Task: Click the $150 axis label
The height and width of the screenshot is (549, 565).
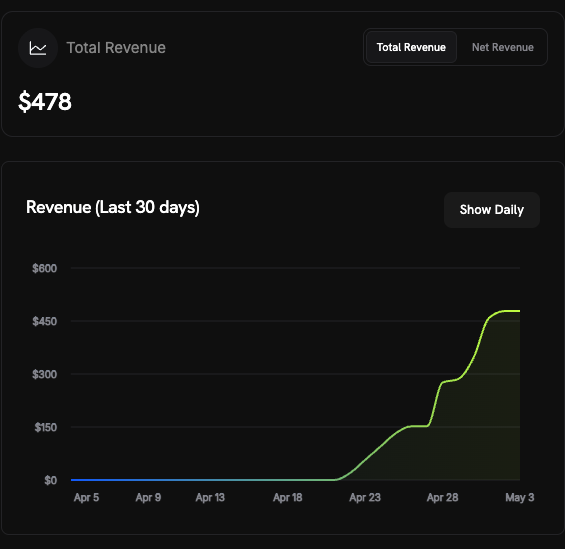Action: (45, 427)
